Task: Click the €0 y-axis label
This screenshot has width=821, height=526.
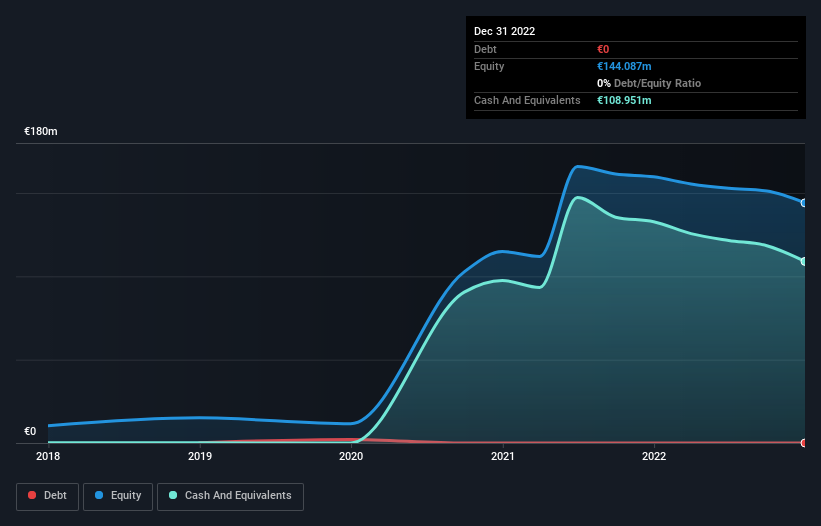Action: (x=30, y=431)
